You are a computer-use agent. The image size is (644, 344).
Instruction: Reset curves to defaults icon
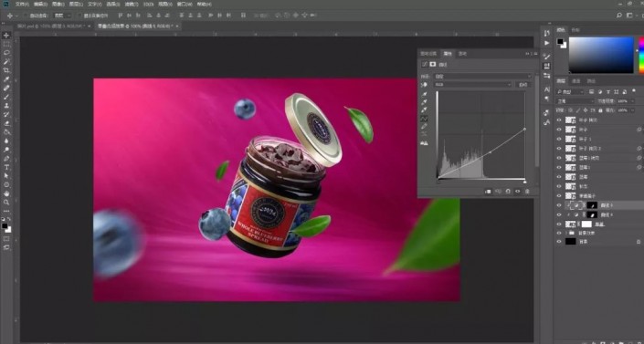pos(508,192)
